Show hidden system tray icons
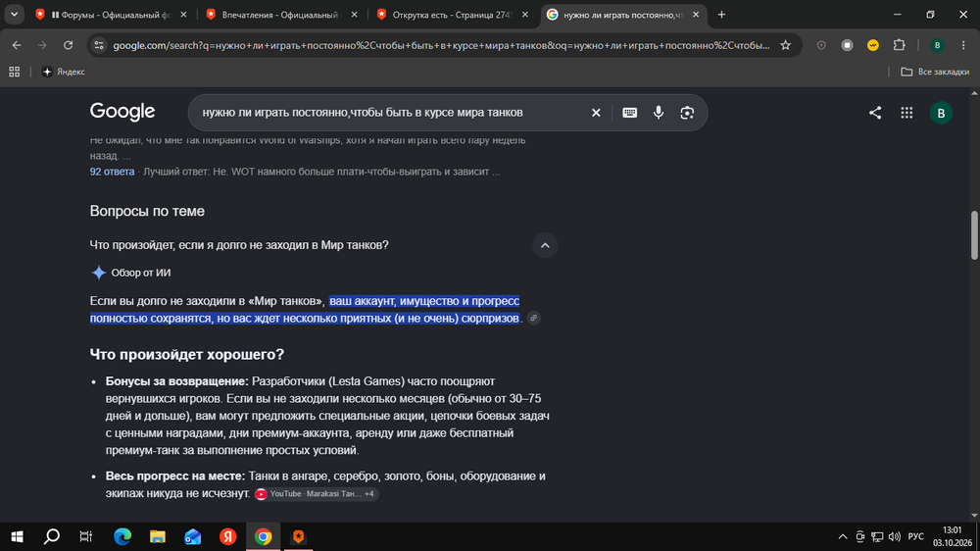Viewport: 980px width, 551px height. coord(843,536)
